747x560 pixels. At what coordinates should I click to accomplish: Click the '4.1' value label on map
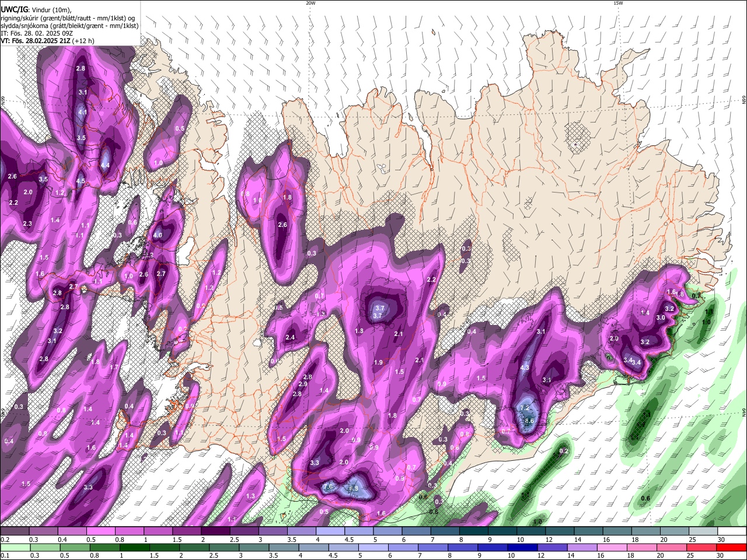click(83, 112)
